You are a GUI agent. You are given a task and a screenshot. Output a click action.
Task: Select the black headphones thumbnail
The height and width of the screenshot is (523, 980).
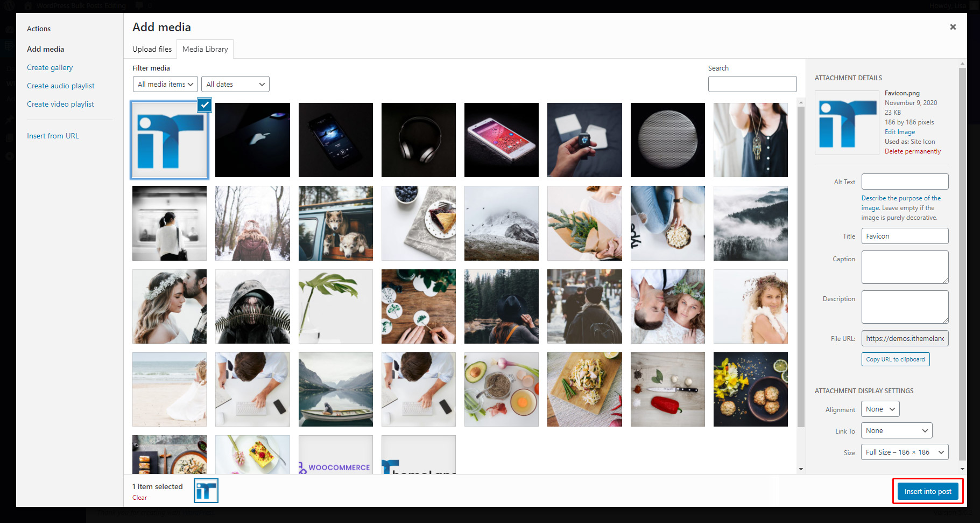point(418,140)
